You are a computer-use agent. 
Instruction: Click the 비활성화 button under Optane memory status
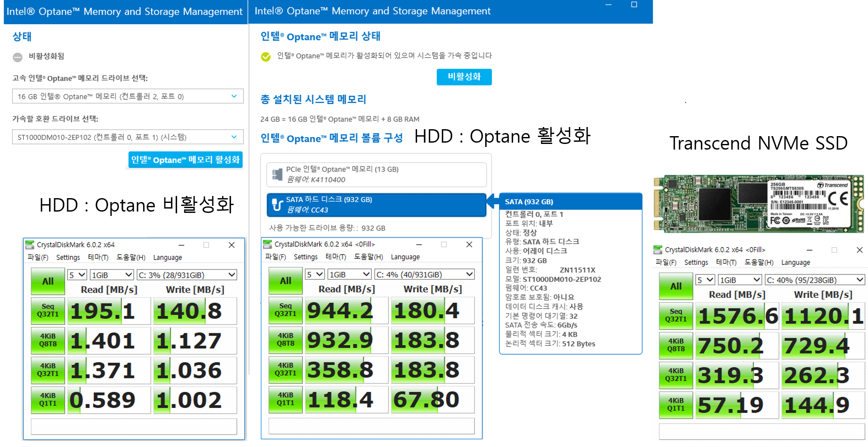click(464, 77)
